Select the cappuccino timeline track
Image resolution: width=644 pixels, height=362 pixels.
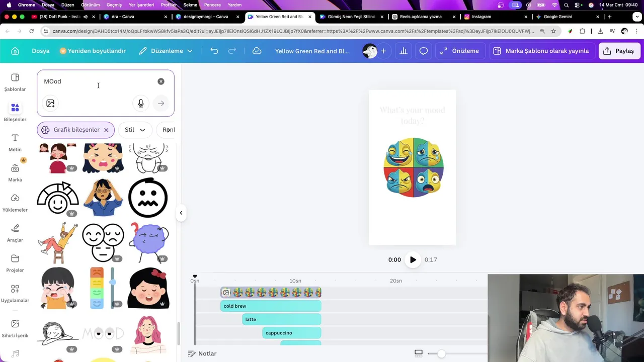coord(292,333)
